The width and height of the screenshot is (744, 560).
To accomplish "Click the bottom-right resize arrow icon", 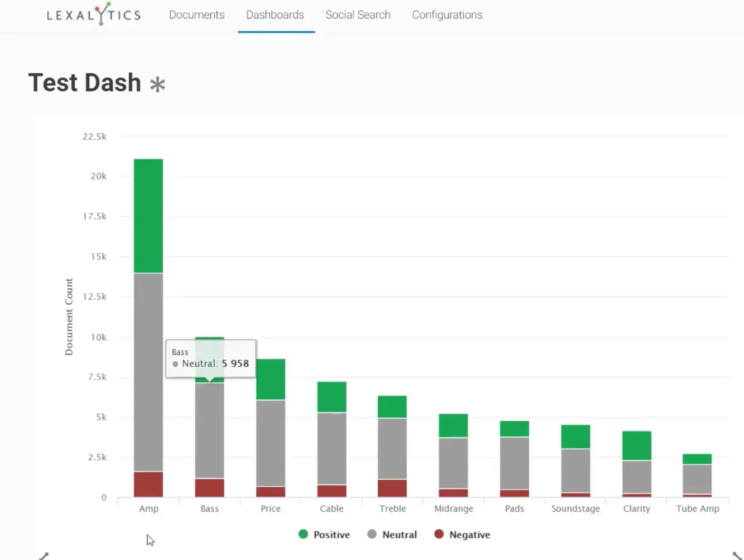I will point(737,555).
